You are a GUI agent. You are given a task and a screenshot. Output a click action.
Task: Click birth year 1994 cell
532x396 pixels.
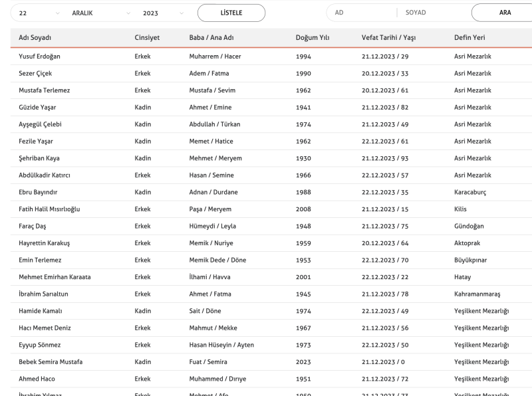(x=303, y=56)
